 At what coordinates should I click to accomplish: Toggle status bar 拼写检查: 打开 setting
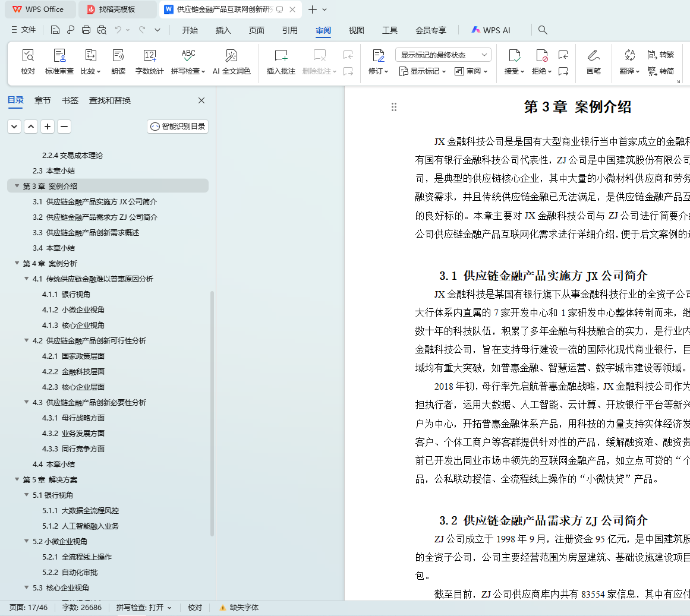pyautogui.click(x=143, y=607)
